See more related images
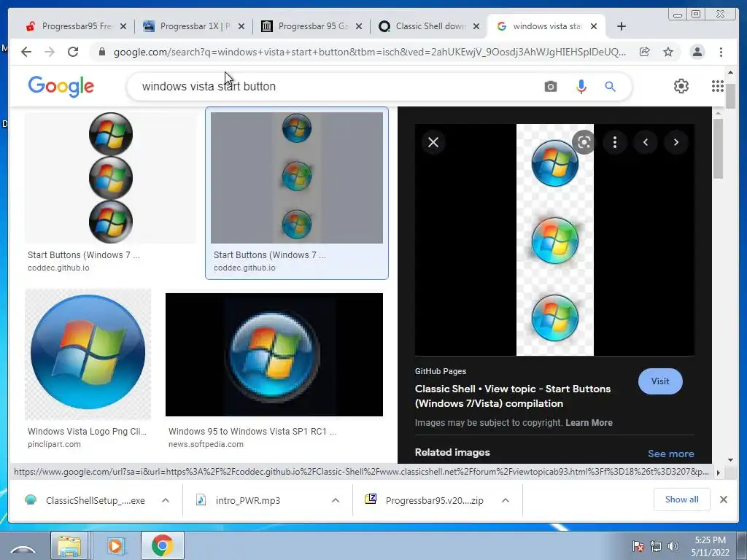 [x=671, y=454]
